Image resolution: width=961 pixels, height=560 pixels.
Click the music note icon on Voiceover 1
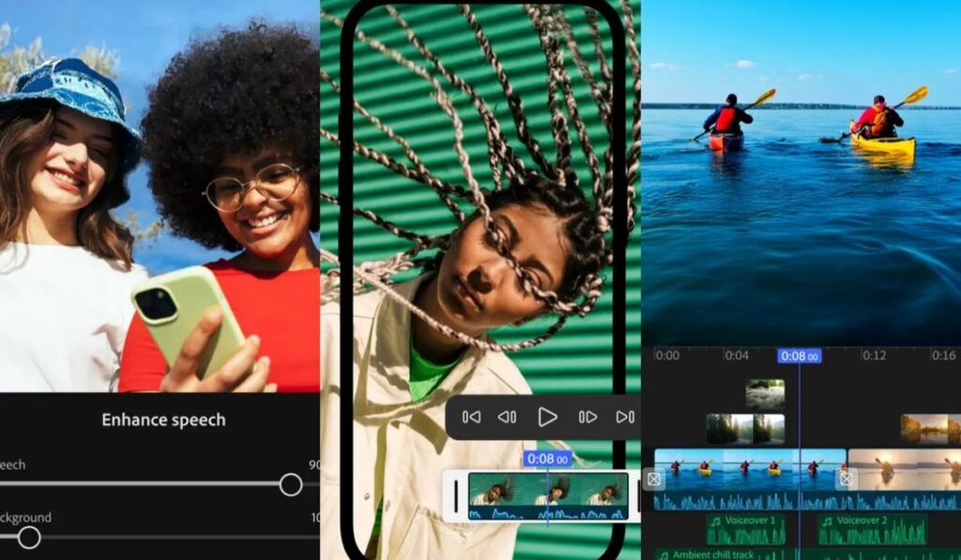715,521
